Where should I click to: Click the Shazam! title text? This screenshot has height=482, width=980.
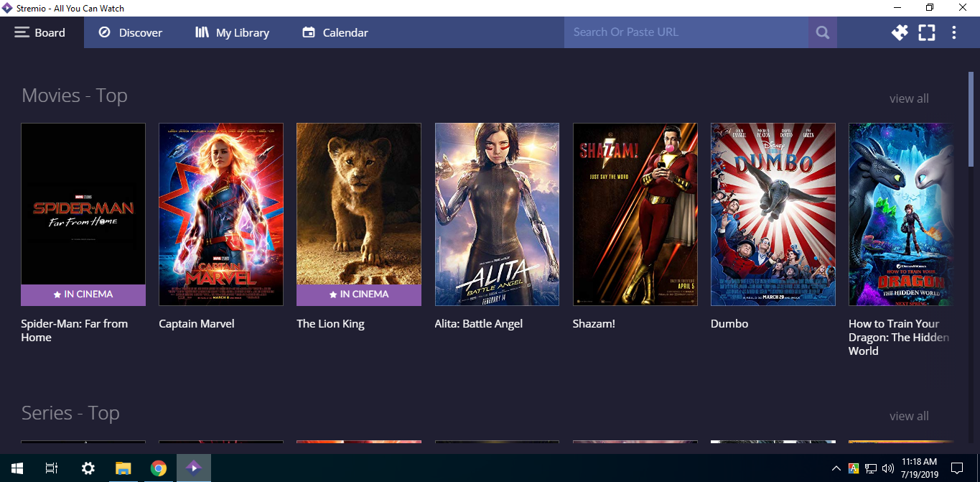[x=594, y=324]
